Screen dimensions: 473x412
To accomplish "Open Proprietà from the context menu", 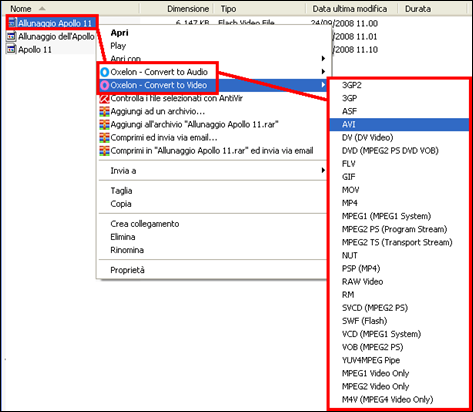I will [127, 270].
